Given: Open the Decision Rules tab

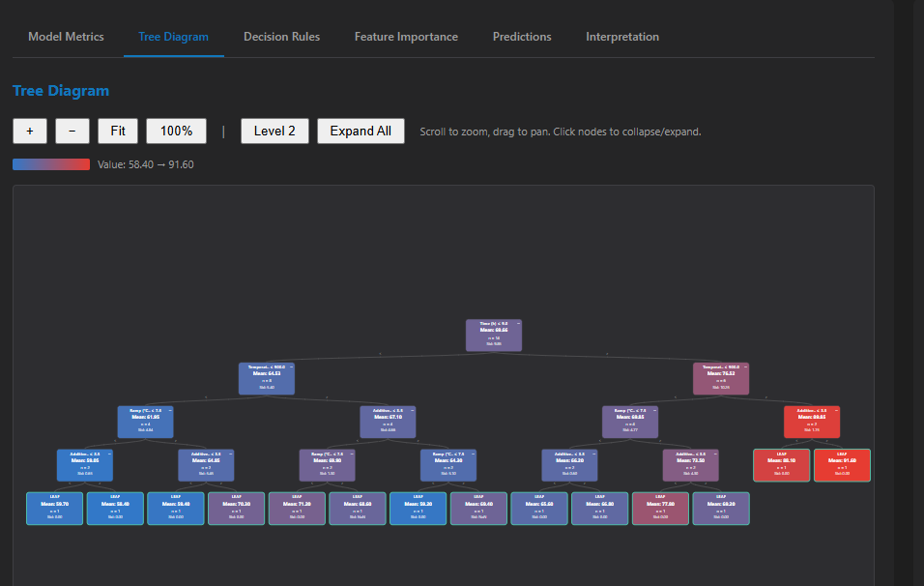Looking at the screenshot, I should 281,37.
